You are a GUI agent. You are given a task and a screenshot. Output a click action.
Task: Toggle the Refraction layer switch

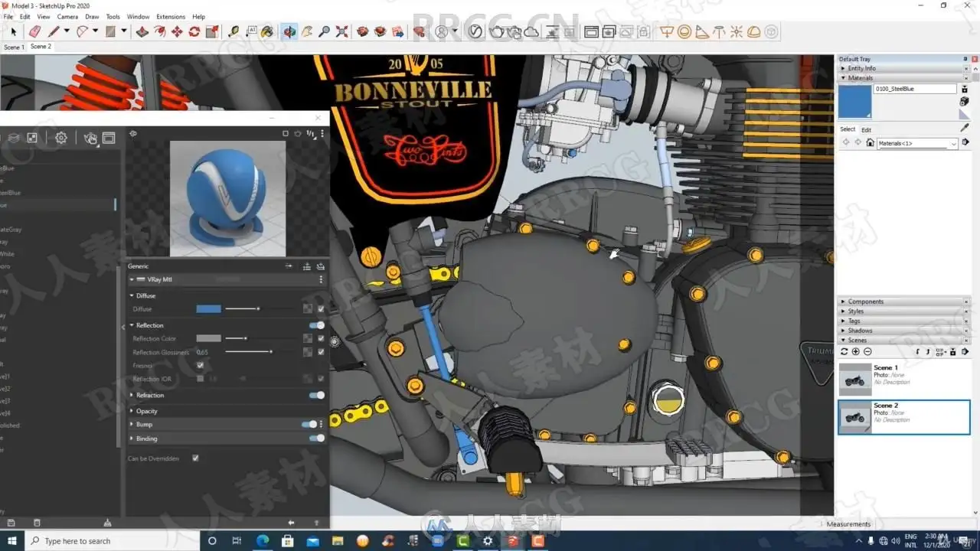[315, 395]
